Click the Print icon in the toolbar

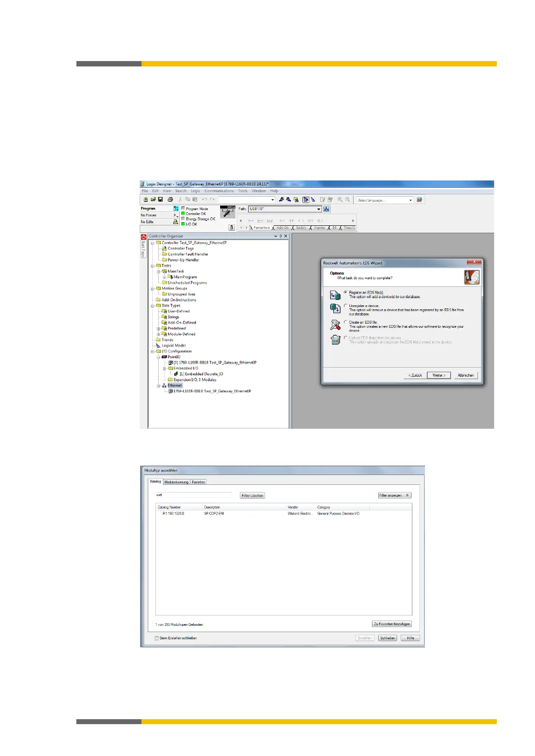coord(170,199)
